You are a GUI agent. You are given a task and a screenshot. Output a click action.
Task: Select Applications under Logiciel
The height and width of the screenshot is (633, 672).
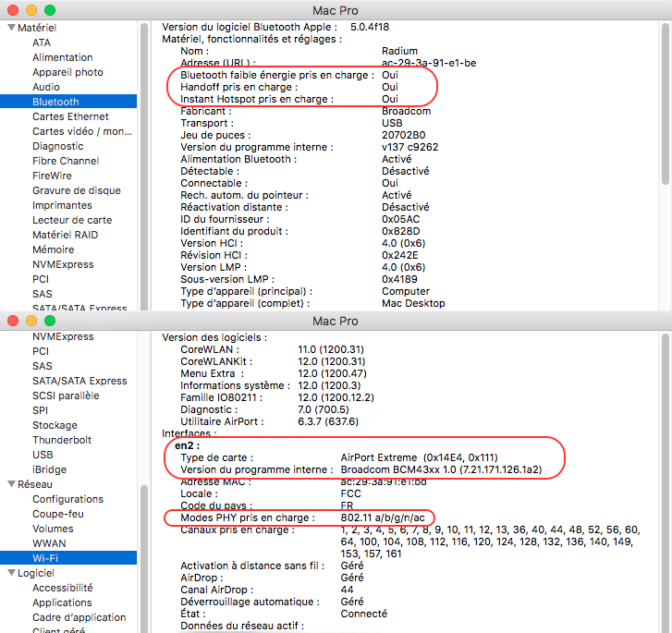pos(62,603)
